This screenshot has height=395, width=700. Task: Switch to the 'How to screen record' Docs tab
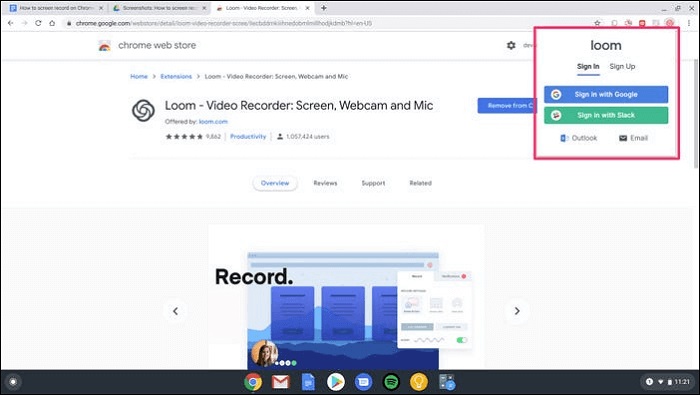[56, 8]
